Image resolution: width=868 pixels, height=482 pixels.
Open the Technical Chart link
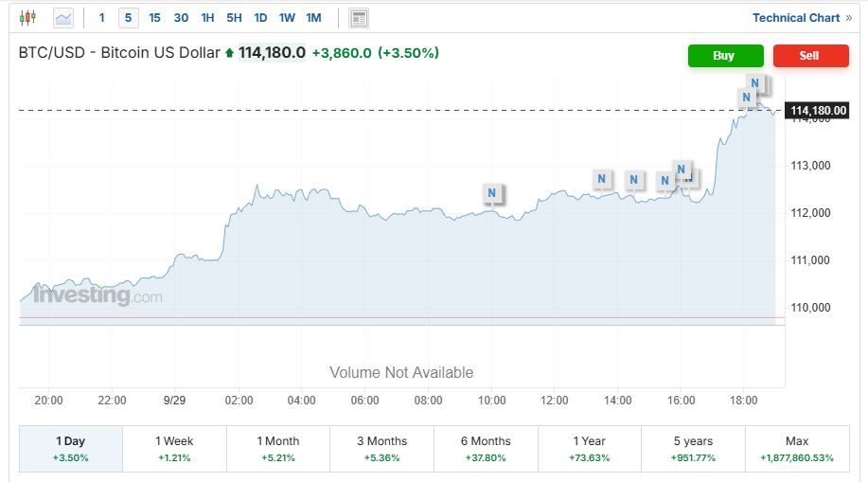coord(795,18)
